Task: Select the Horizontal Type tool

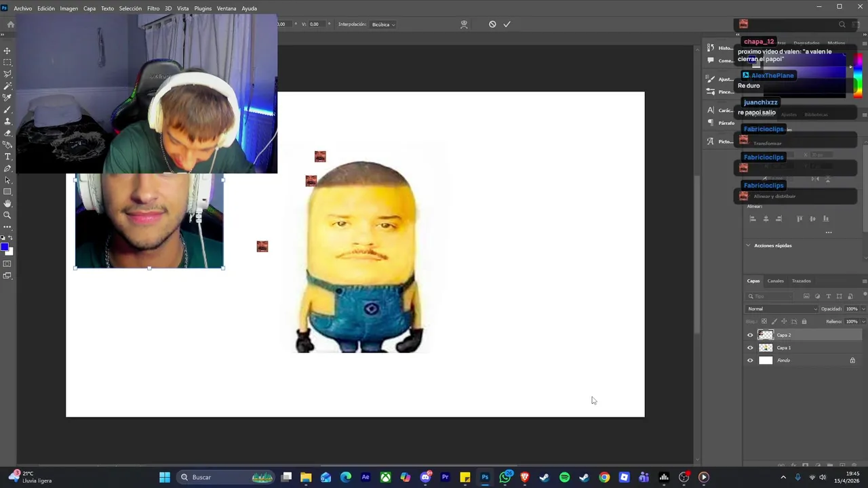Action: tap(7, 157)
